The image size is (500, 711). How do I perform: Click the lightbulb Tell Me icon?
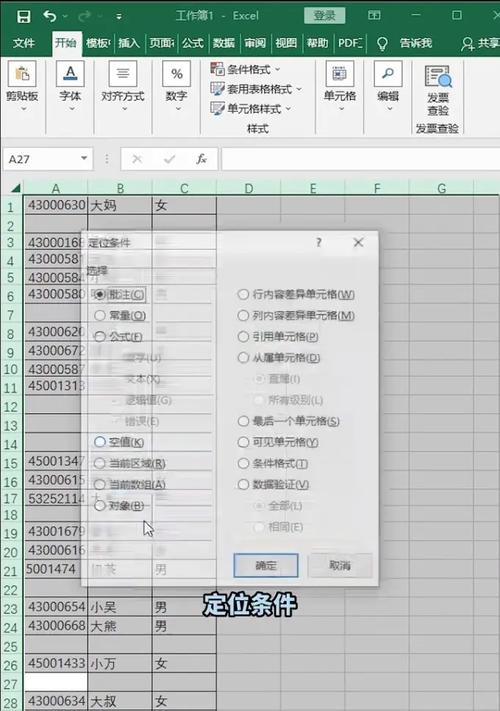pos(383,44)
